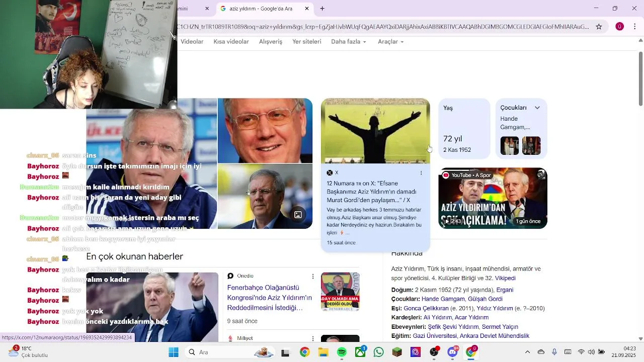Open the Onedio article thumbnail image
This screenshot has height=362, width=644.
coord(340,292)
